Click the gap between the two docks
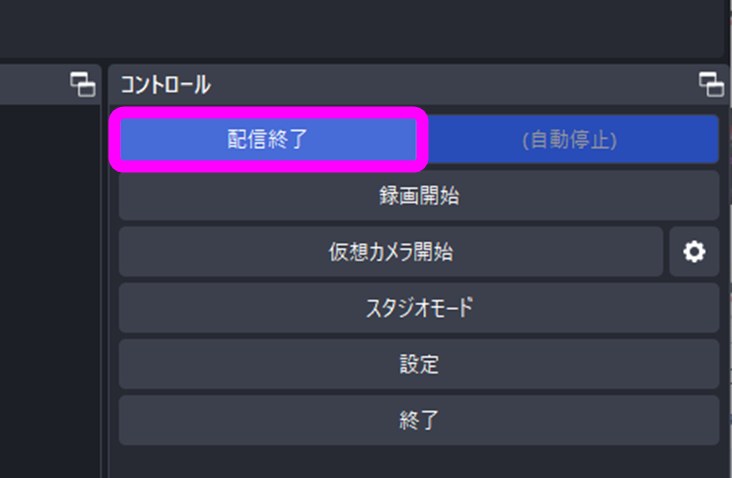Screen dimensions: 732x478 pyautogui.click(x=105, y=271)
